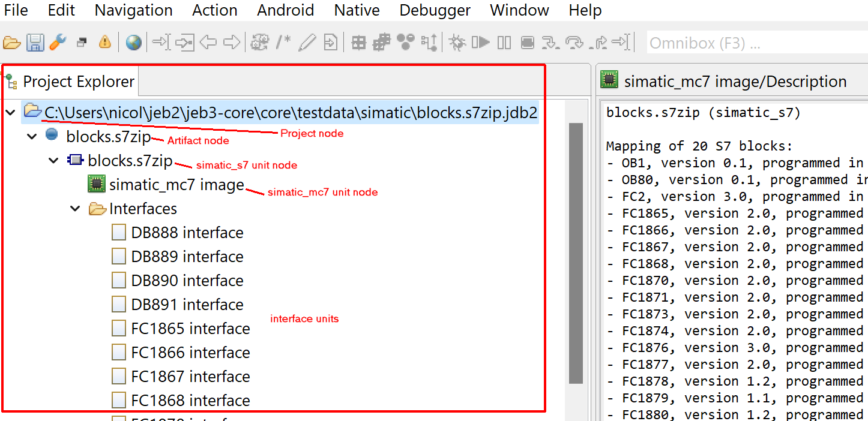Click the small windows stack toolbar icon

point(82,43)
